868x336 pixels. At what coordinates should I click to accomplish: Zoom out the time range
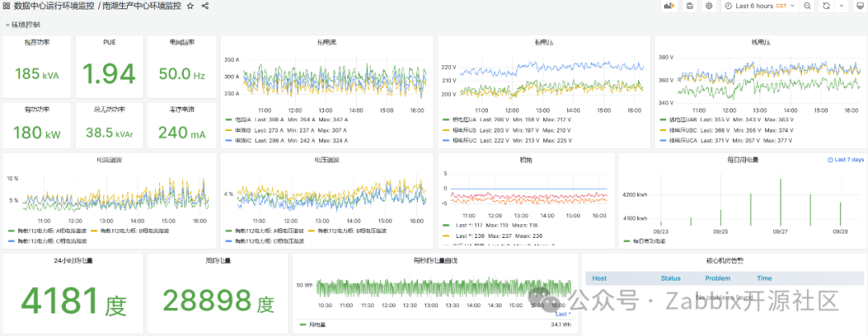807,6
